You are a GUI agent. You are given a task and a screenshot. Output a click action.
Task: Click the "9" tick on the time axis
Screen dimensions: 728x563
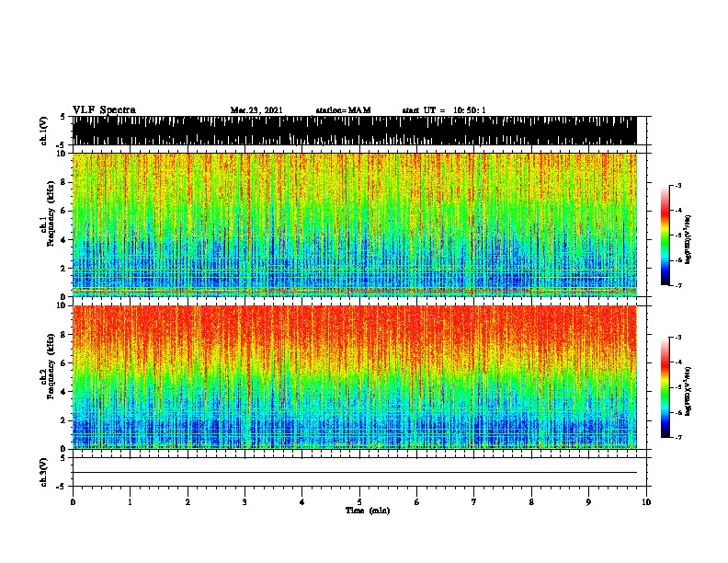pos(588,502)
